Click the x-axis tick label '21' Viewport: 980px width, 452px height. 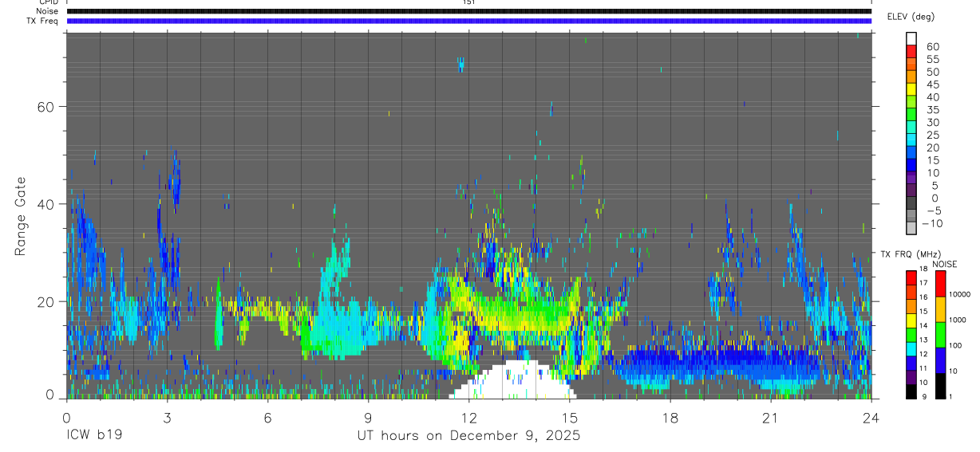point(771,418)
